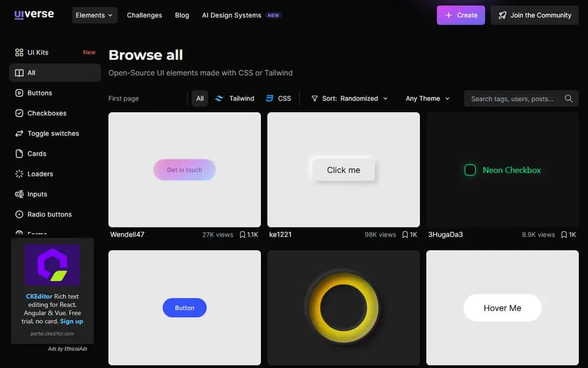Screen dimensions: 588x368
Task: Open the uiverse logo home link
Action: click(34, 14)
